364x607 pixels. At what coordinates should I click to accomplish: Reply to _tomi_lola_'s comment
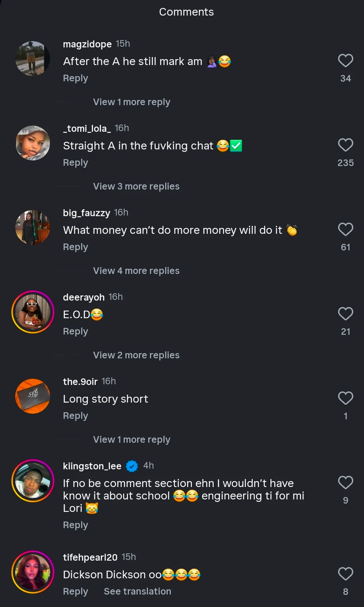(x=75, y=163)
